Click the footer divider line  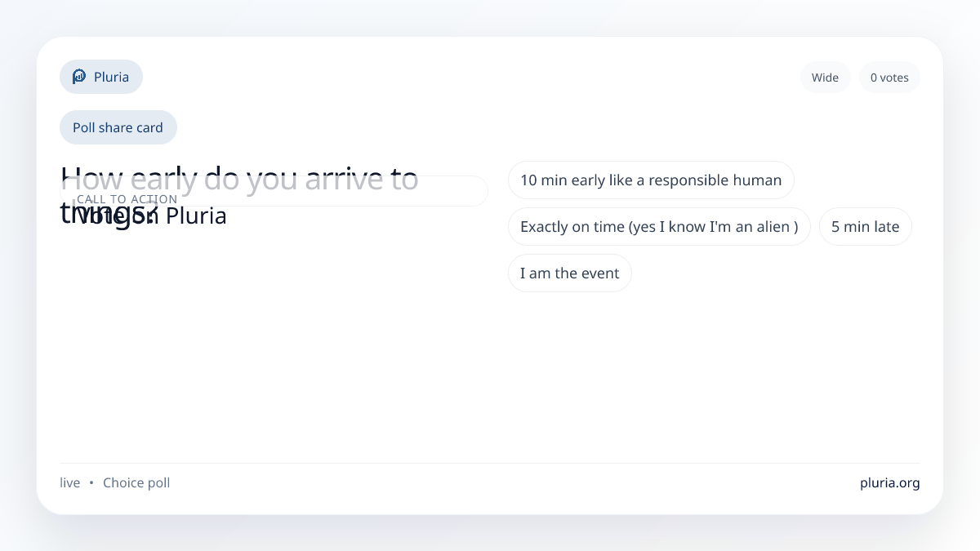[490, 463]
